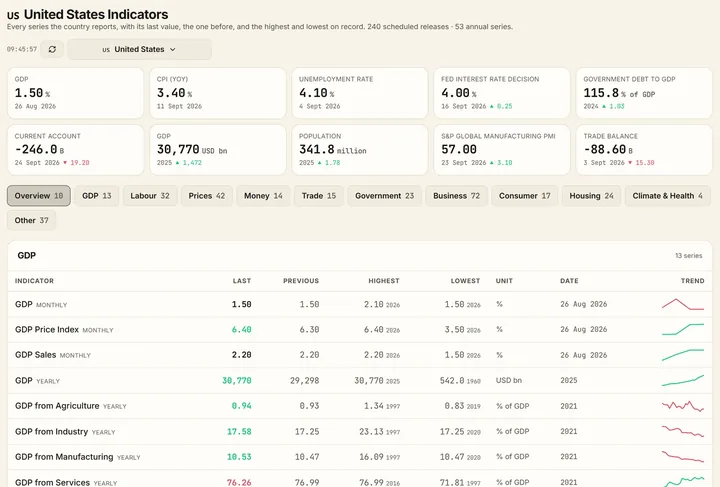This screenshot has height=487, width=720.
Task: Click the TREND column header
Action: pos(692,281)
